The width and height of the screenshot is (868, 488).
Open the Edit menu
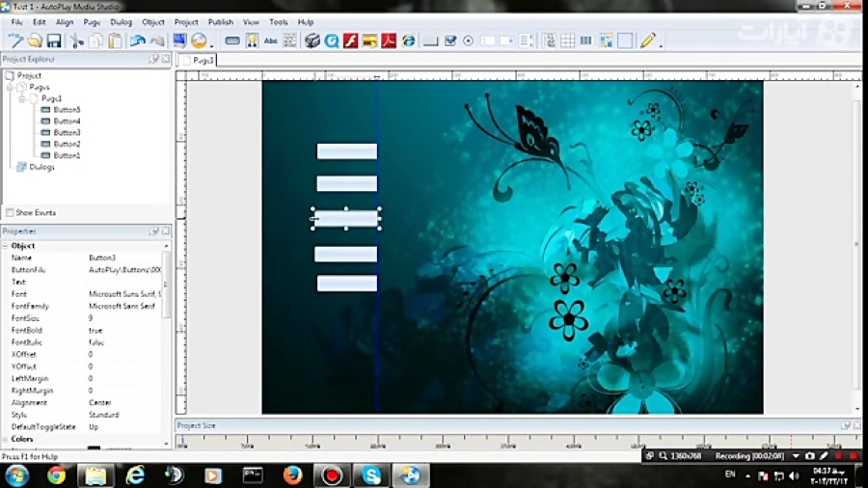(39, 22)
